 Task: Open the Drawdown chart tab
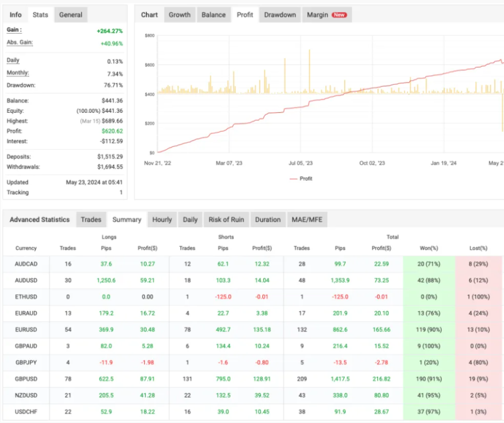(x=280, y=14)
